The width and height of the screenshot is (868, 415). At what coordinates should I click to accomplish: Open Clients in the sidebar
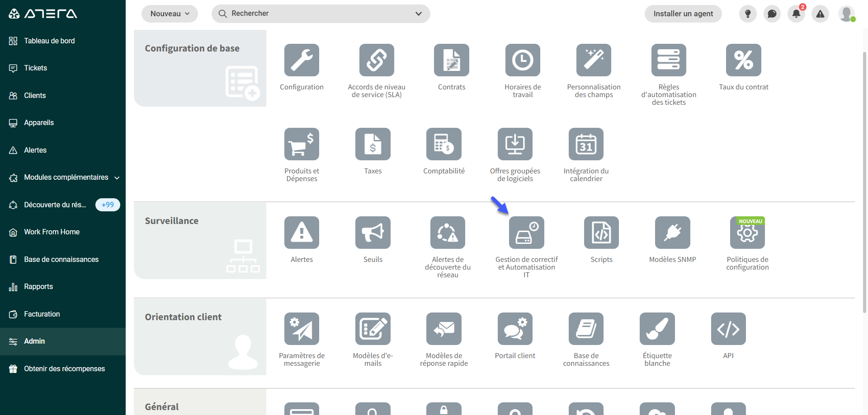[x=63, y=95]
